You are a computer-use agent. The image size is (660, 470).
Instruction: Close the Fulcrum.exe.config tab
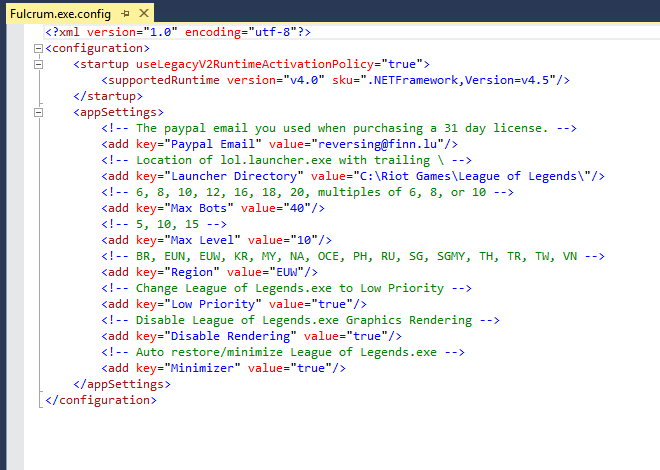pos(144,13)
